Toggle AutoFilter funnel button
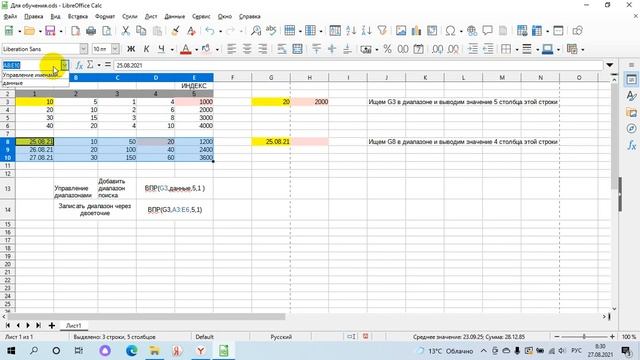640x360 pixels. pyautogui.click(x=382, y=31)
